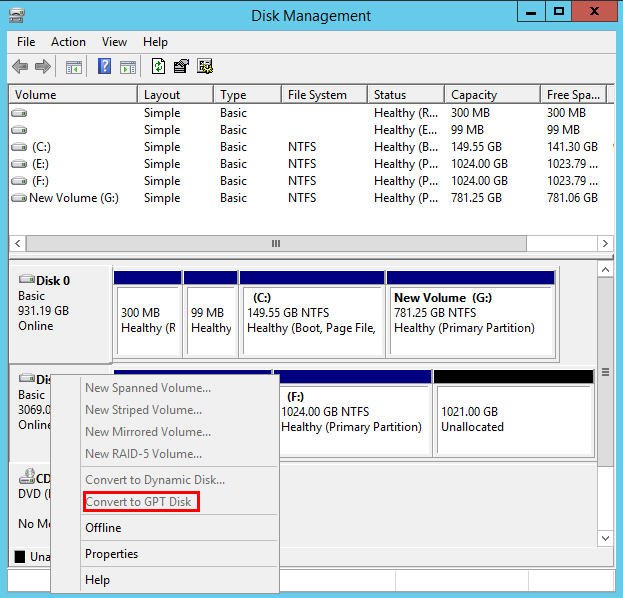This screenshot has height=598, width=623.
Task: Choose New Striped Volume entry
Action: point(144,410)
